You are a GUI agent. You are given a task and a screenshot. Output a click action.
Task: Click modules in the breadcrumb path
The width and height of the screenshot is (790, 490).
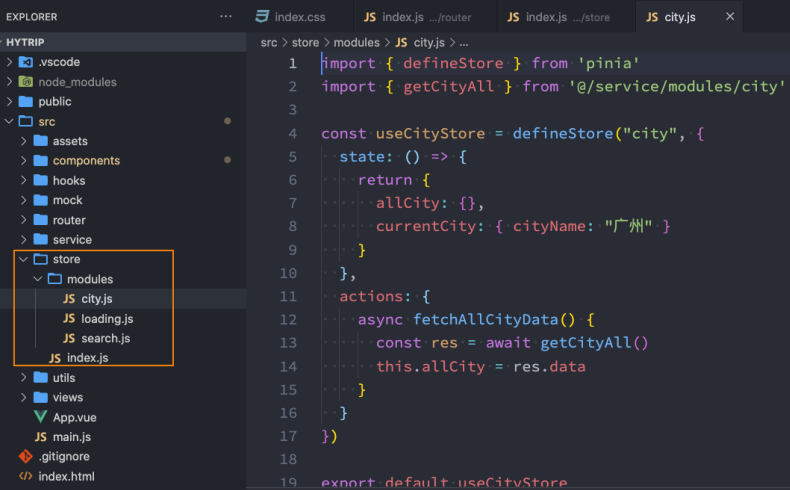(x=357, y=43)
